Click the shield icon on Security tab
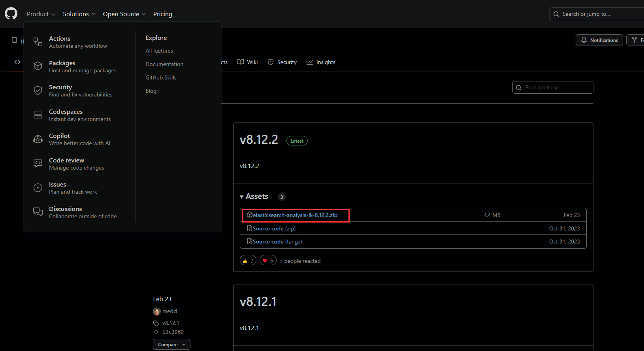The image size is (644, 351). 271,62
